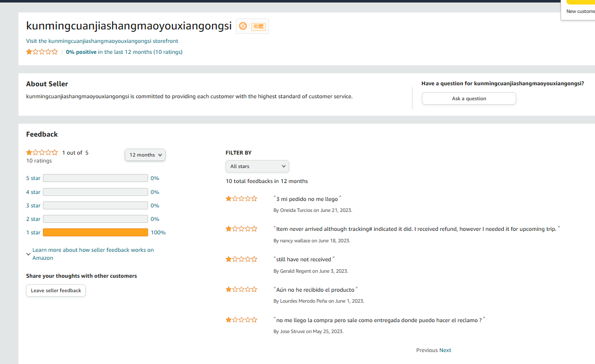Select the 5 star rating row label
595x364 pixels.
point(33,178)
